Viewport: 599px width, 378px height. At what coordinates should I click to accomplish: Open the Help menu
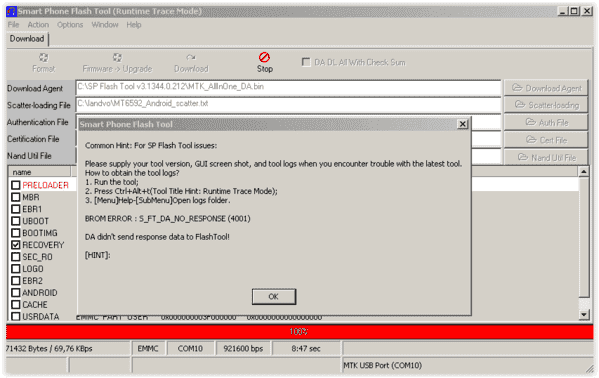click(134, 25)
